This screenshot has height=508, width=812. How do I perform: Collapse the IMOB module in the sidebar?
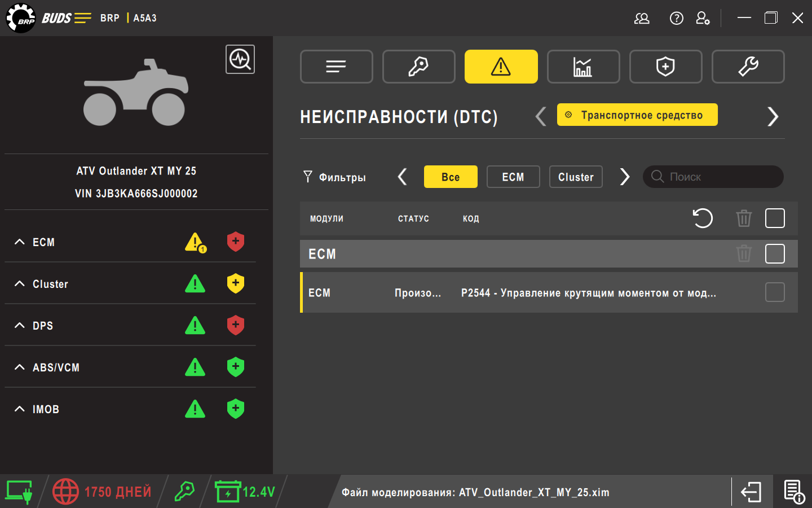point(20,409)
